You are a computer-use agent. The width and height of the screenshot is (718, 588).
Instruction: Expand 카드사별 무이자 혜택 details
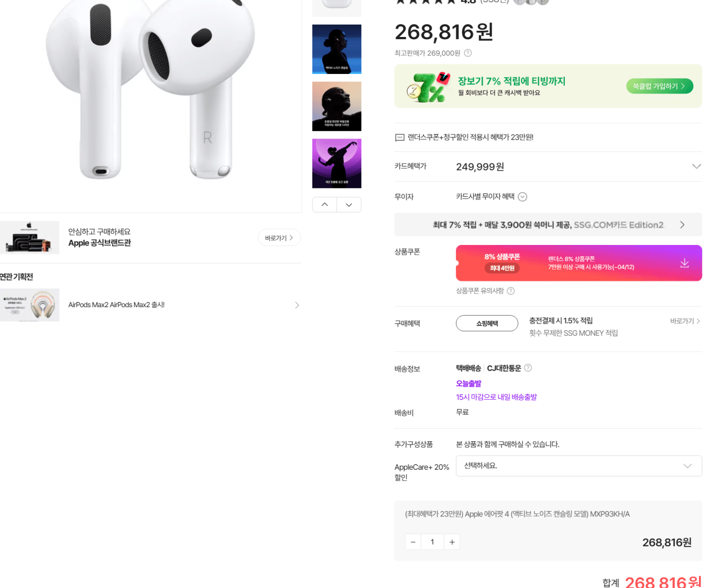[x=522, y=197]
